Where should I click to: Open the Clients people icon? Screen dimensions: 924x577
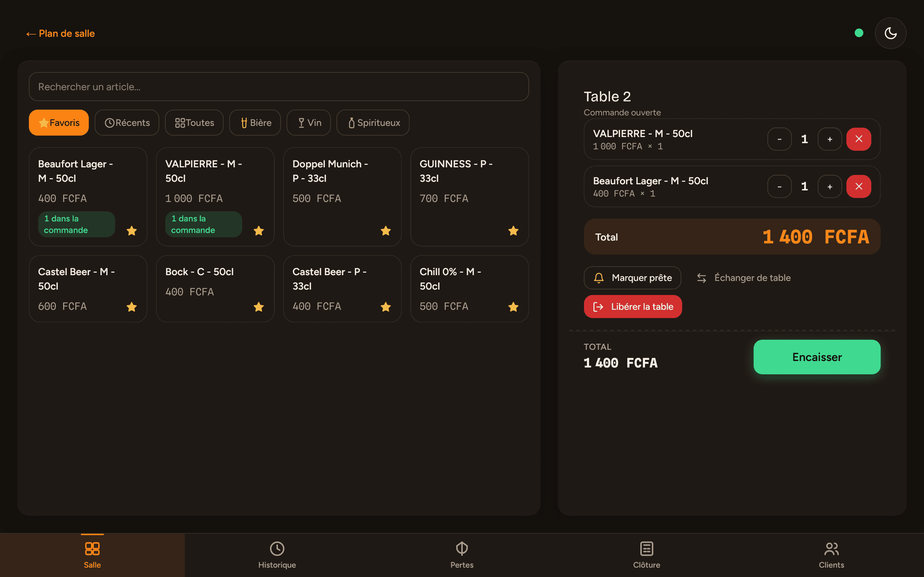click(831, 549)
